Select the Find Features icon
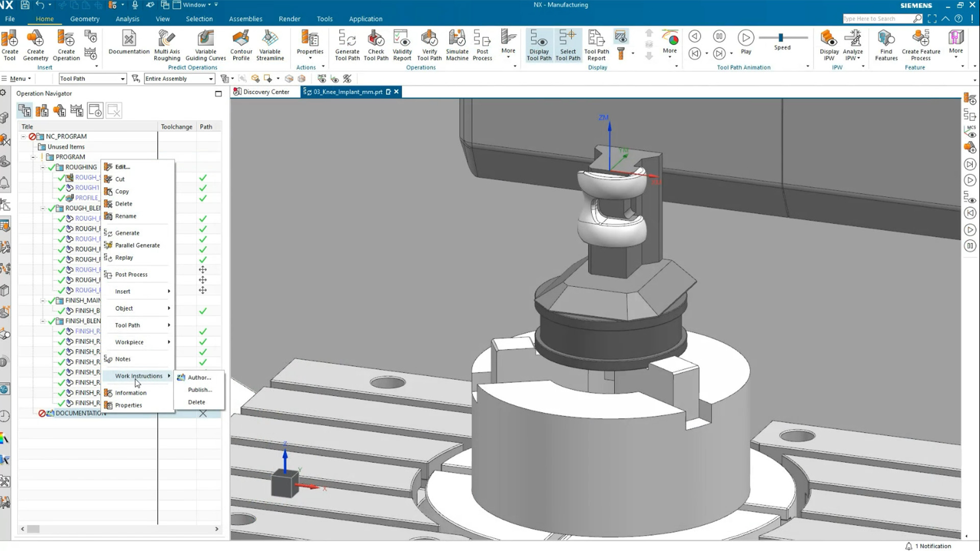The width and height of the screenshot is (980, 551). click(x=886, y=45)
